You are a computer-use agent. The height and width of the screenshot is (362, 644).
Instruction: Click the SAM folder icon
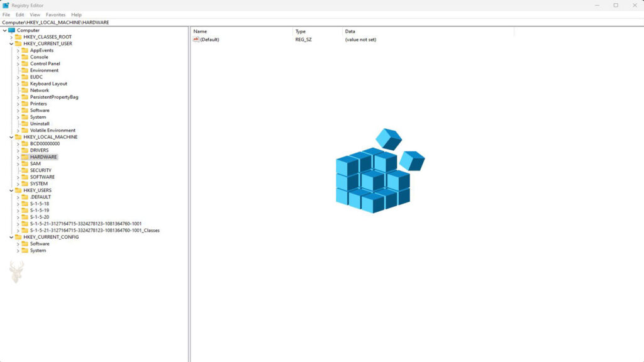25,164
